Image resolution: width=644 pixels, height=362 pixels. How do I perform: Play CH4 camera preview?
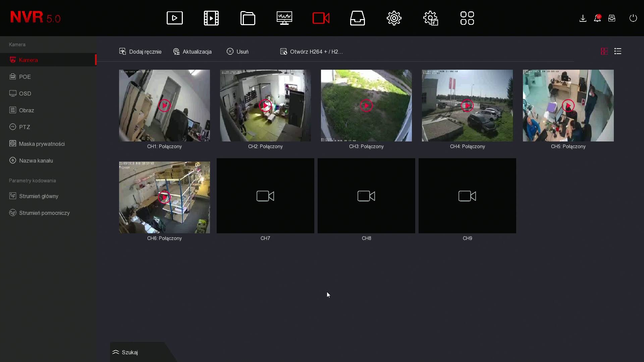pyautogui.click(x=467, y=106)
